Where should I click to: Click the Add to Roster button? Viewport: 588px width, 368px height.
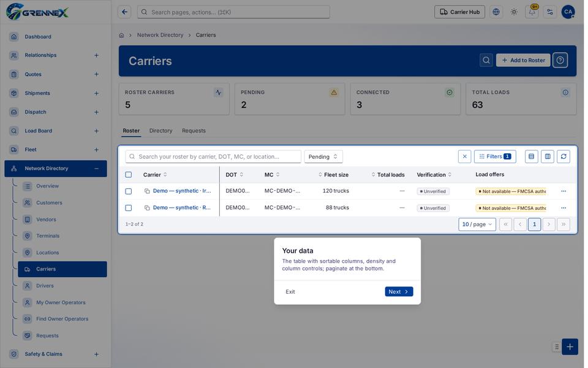tap(524, 60)
